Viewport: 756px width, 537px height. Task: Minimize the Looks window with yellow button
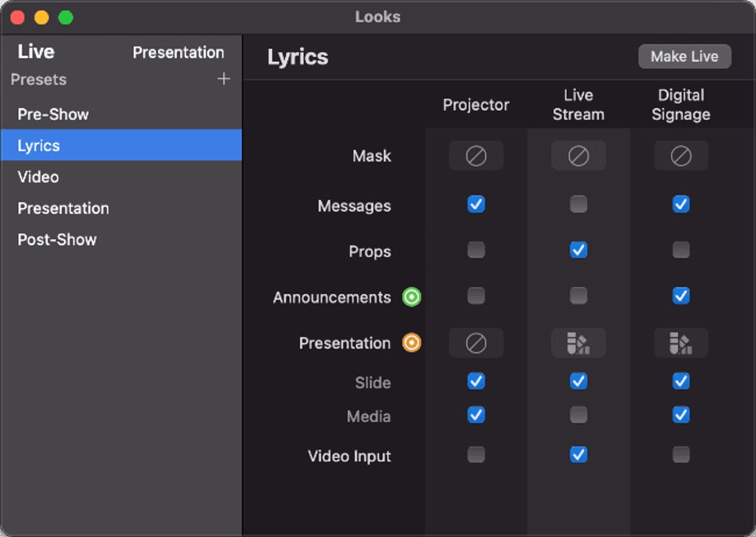[42, 18]
